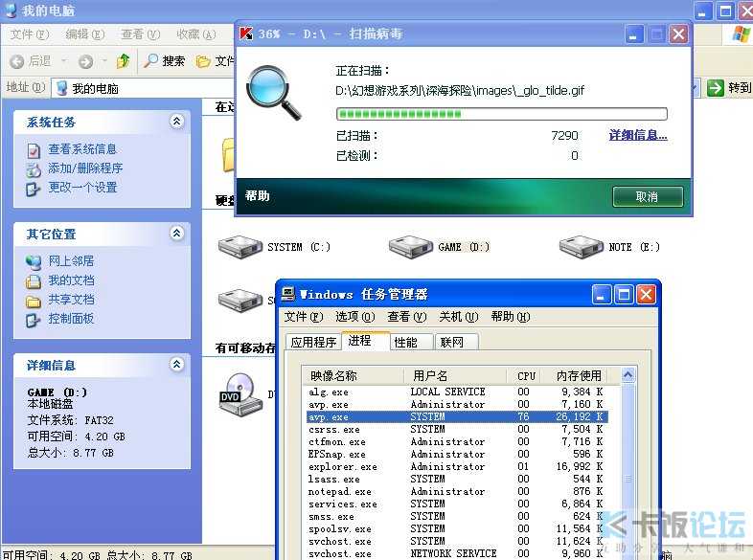Open Search (搜索) in the explorer toolbar
This screenshot has height=560, width=753.
tap(164, 61)
